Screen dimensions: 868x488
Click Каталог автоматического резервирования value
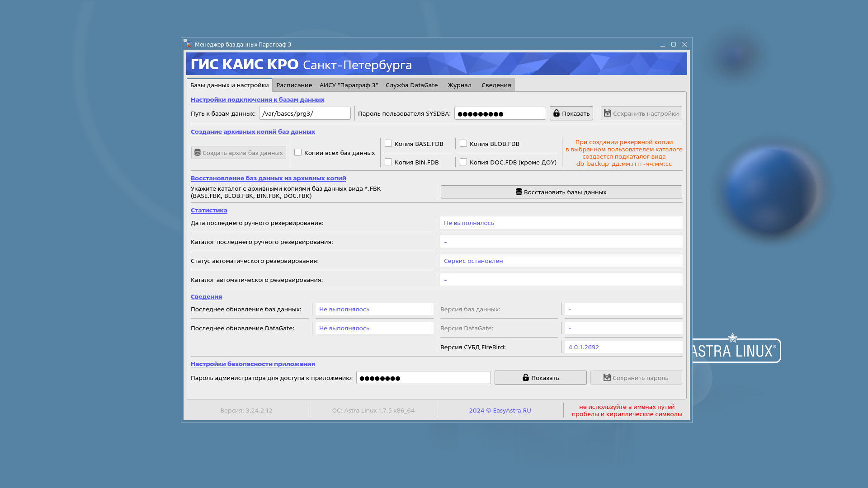(x=561, y=280)
